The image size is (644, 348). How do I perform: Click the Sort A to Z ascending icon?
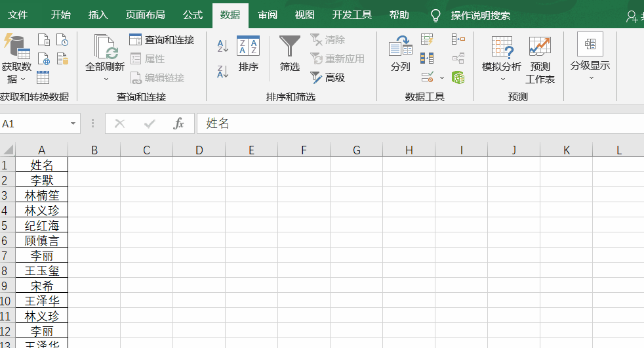click(222, 46)
